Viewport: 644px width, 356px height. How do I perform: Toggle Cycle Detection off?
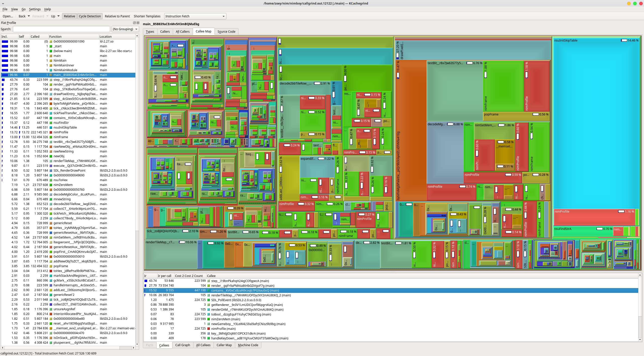90,16
